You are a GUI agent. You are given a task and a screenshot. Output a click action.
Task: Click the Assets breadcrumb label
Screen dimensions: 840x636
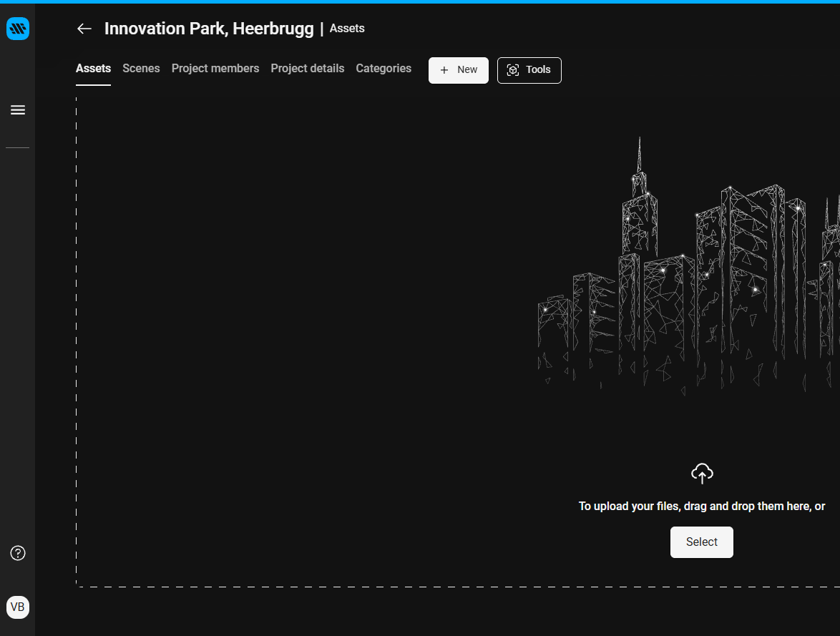click(x=347, y=29)
